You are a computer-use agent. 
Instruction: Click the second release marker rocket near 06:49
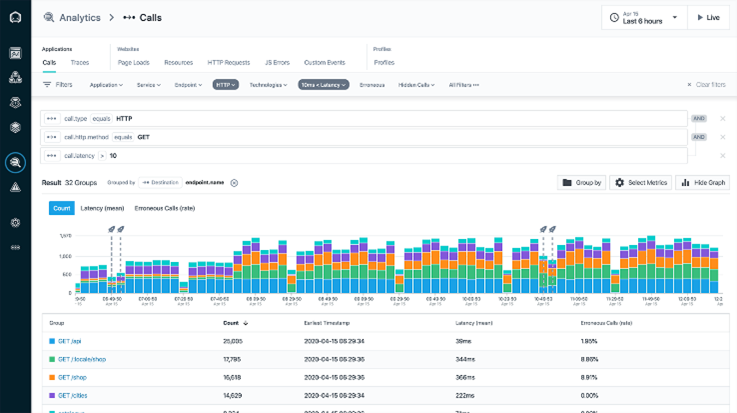click(x=121, y=229)
